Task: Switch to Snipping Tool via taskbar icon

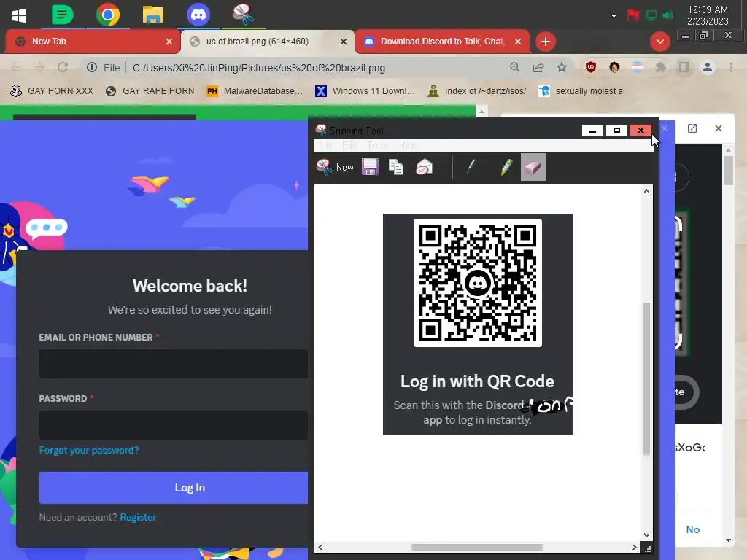Action: click(x=243, y=15)
